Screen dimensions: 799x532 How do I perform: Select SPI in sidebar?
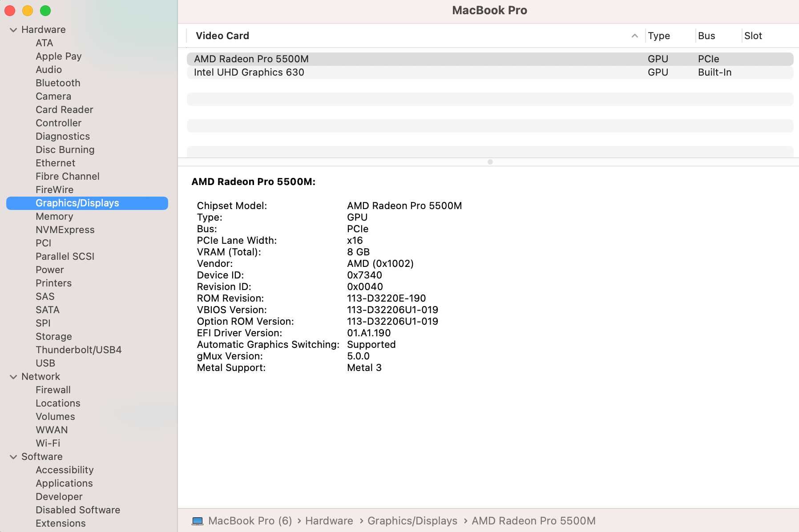pyautogui.click(x=43, y=323)
